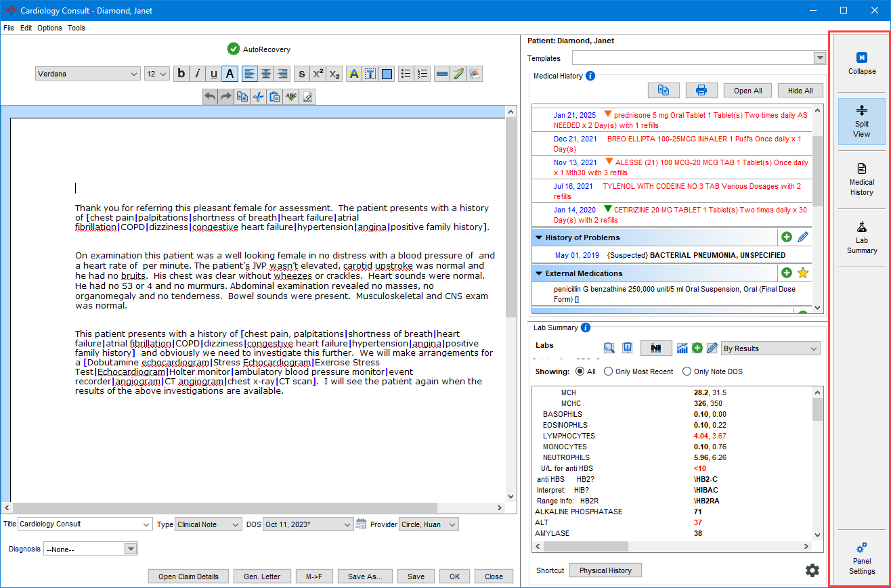The image size is (891, 588).
Task: Search labs using the magnifier icon
Action: (609, 347)
